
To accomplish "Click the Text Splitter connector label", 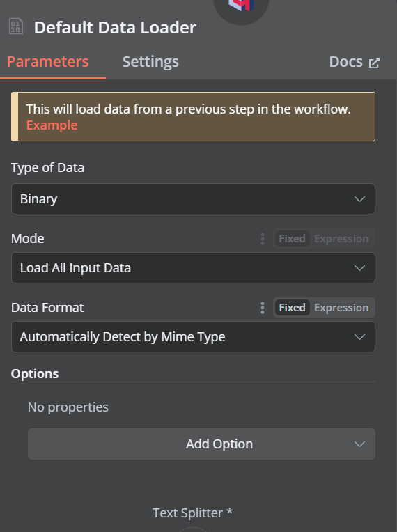I will pos(192,513).
